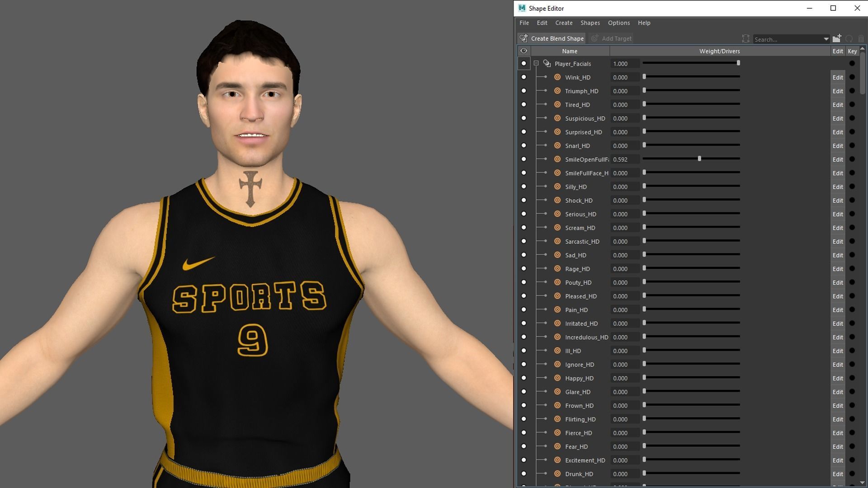Open the Options menu
Viewport: 868px width, 488px height.
click(618, 23)
